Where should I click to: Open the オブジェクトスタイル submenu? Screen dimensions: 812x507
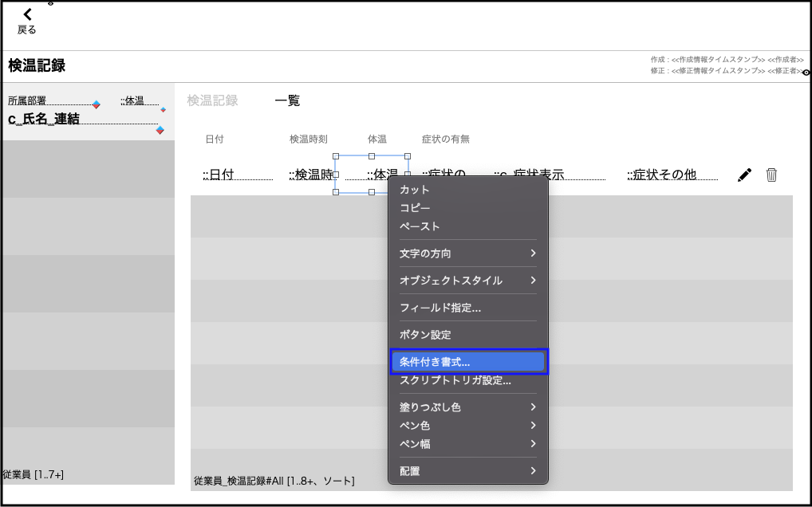(x=467, y=281)
